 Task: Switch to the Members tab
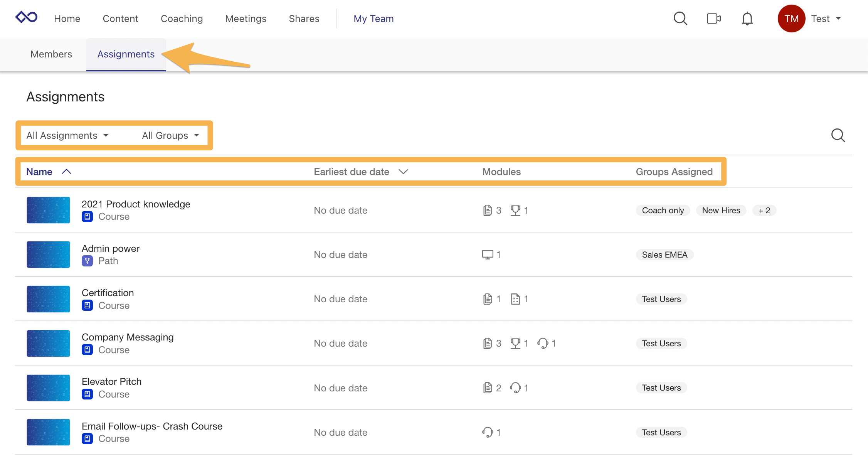coord(51,54)
